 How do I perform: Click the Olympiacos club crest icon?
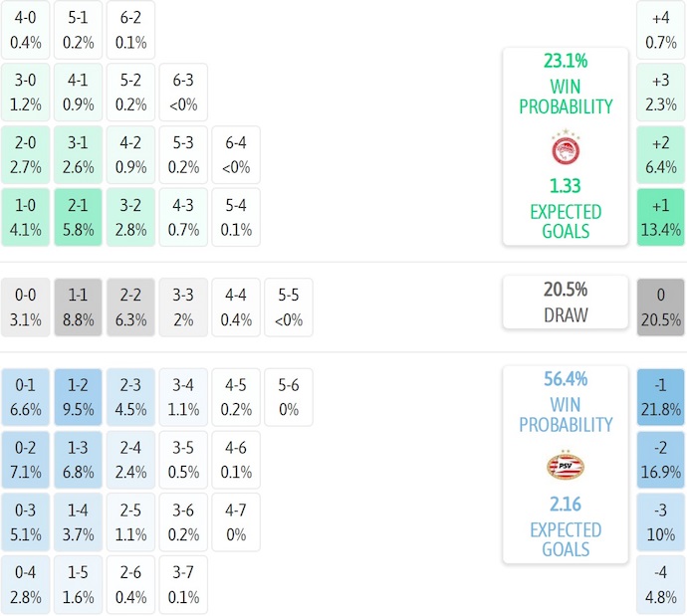[566, 150]
